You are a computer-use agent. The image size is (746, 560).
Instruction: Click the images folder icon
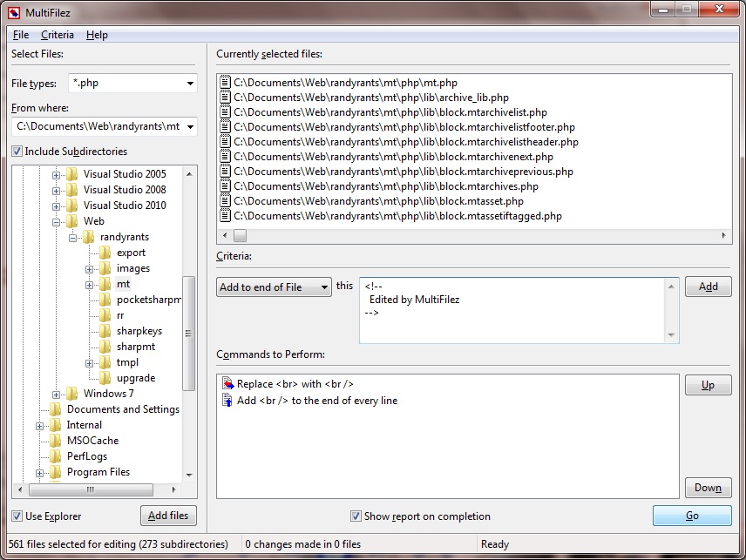(105, 268)
